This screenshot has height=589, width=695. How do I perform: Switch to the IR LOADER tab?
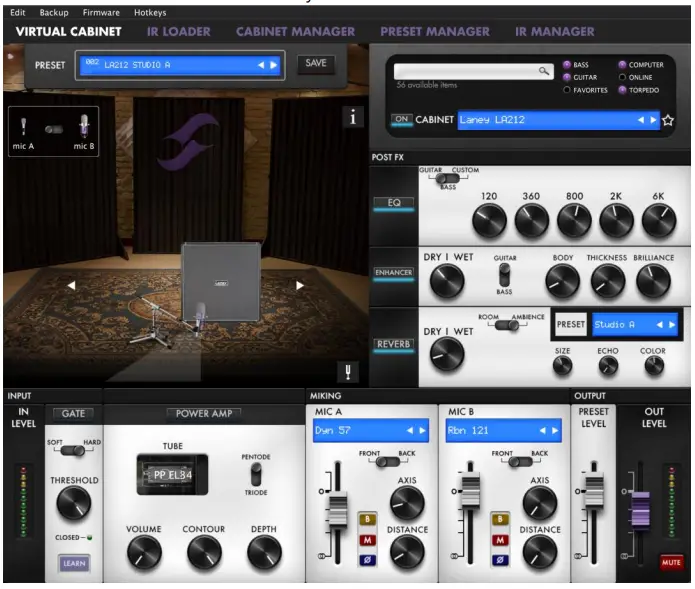pos(178,32)
